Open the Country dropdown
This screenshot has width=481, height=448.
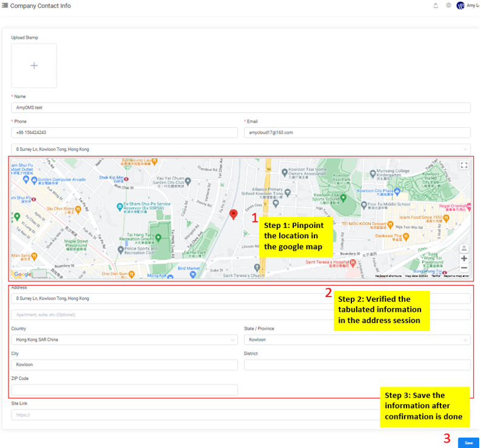point(125,339)
